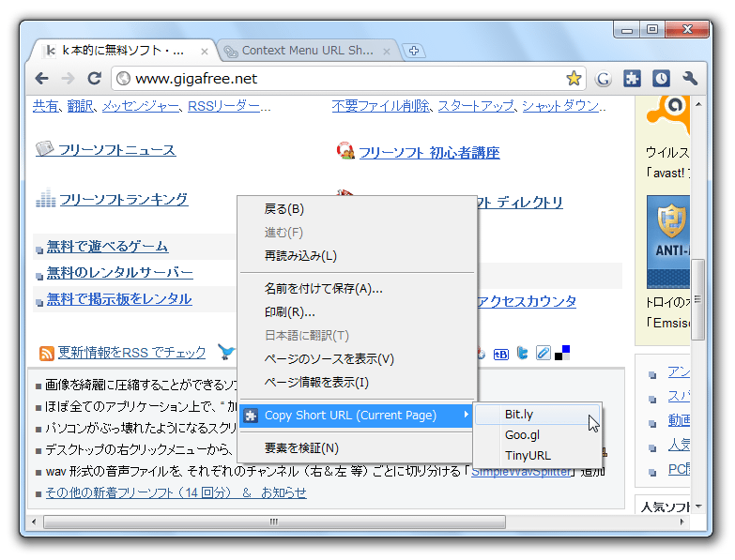Choose TinyURL in the submenu
The image size is (735, 560).
click(537, 455)
